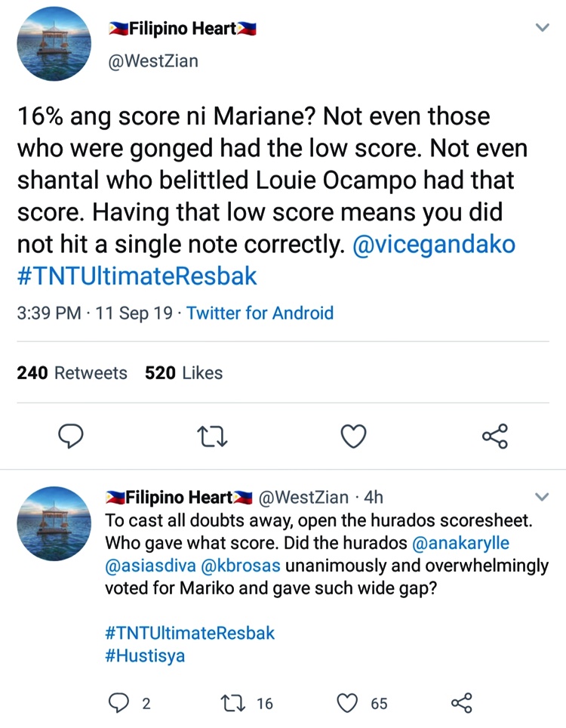
Task: Open main tweet options chevron
Action: pyautogui.click(x=542, y=28)
